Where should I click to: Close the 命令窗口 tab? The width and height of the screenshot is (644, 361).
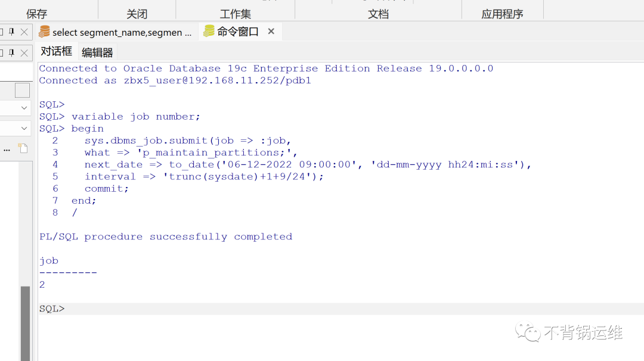pos(271,31)
